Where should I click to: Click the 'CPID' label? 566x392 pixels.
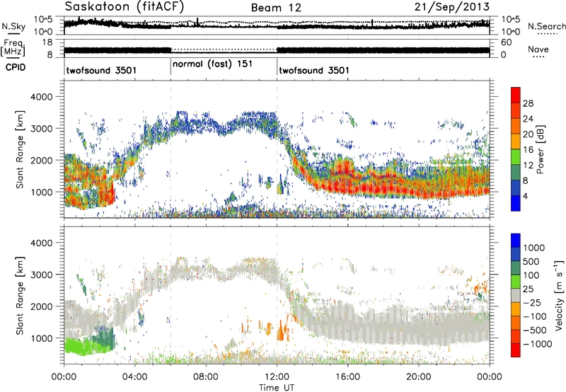coord(16,67)
